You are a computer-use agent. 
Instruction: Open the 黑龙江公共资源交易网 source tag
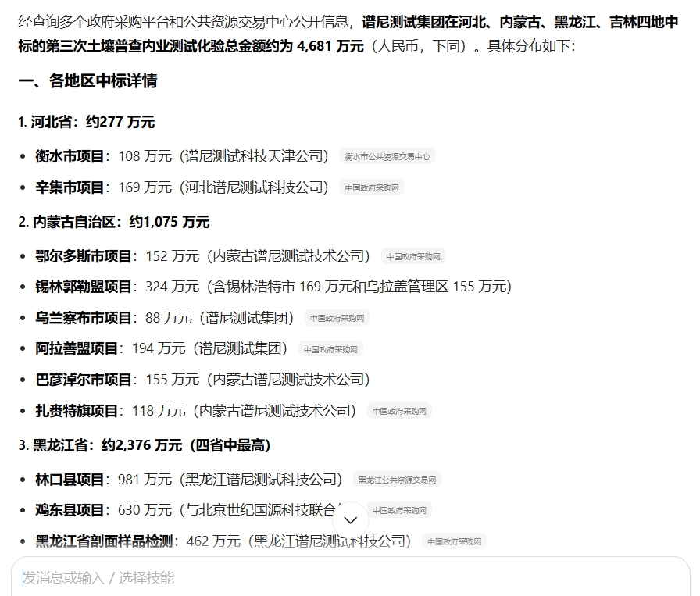pyautogui.click(x=398, y=480)
